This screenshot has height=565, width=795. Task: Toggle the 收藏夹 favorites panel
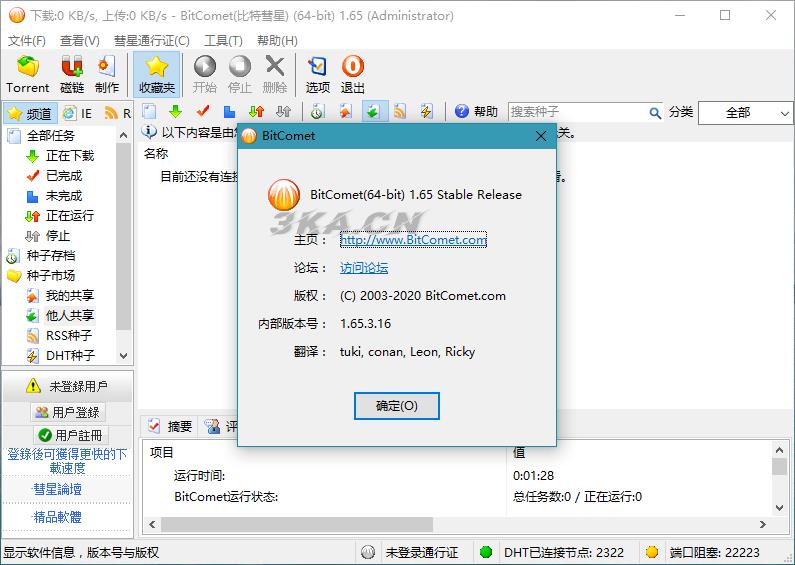[157, 74]
